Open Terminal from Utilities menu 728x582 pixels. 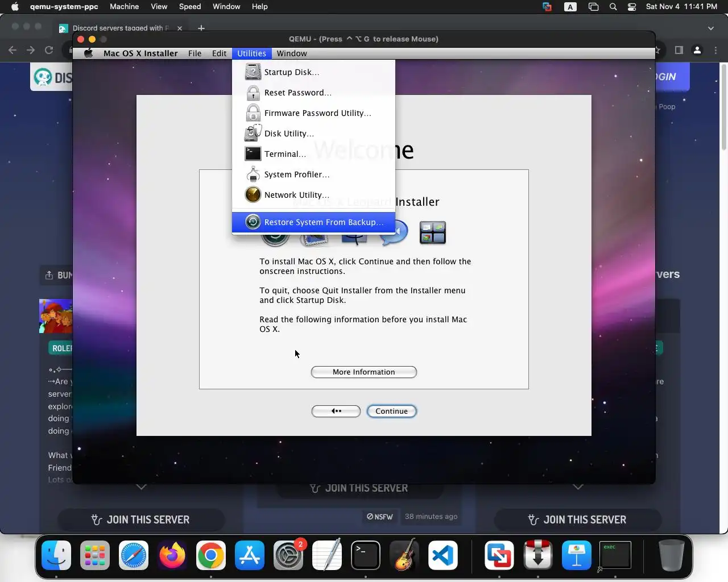[x=313, y=154]
